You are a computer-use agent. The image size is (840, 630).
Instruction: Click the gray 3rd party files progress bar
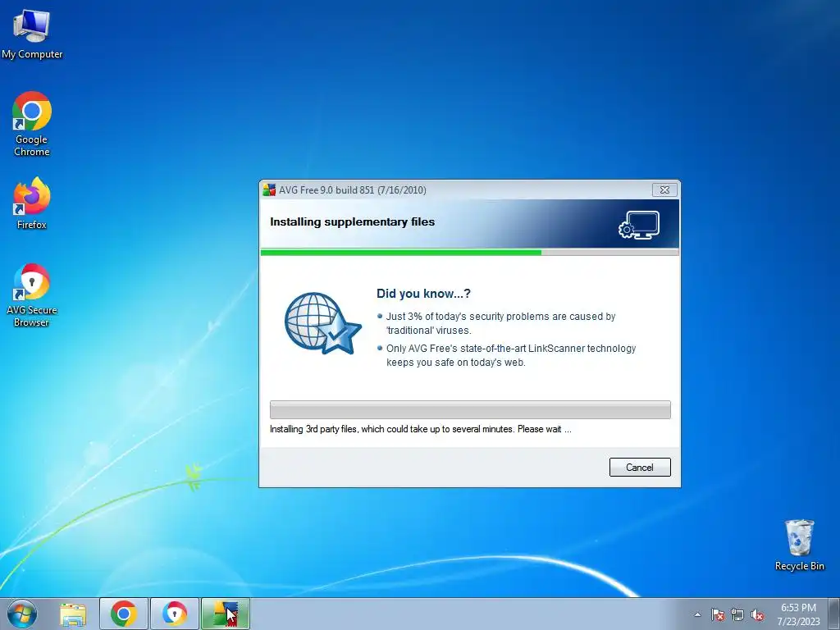pos(470,410)
